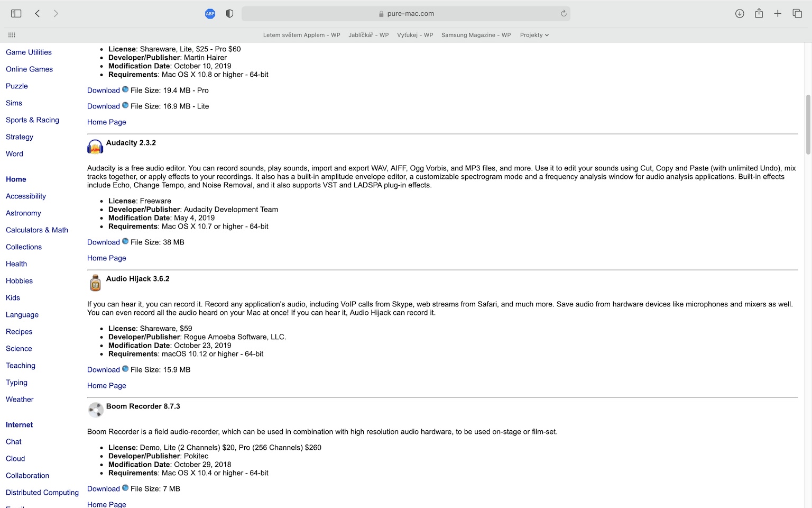Screen dimensions: 812x508
Task: Visit the Audio Hijack Home Page link
Action: click(107, 386)
